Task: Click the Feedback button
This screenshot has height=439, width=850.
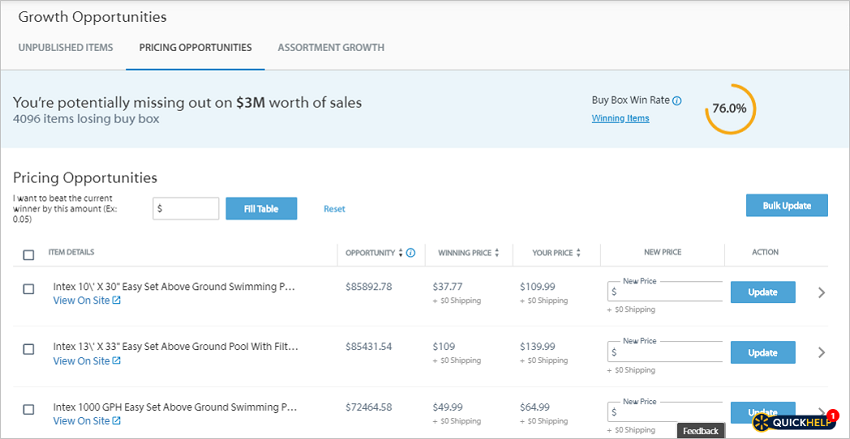Action: [700, 431]
